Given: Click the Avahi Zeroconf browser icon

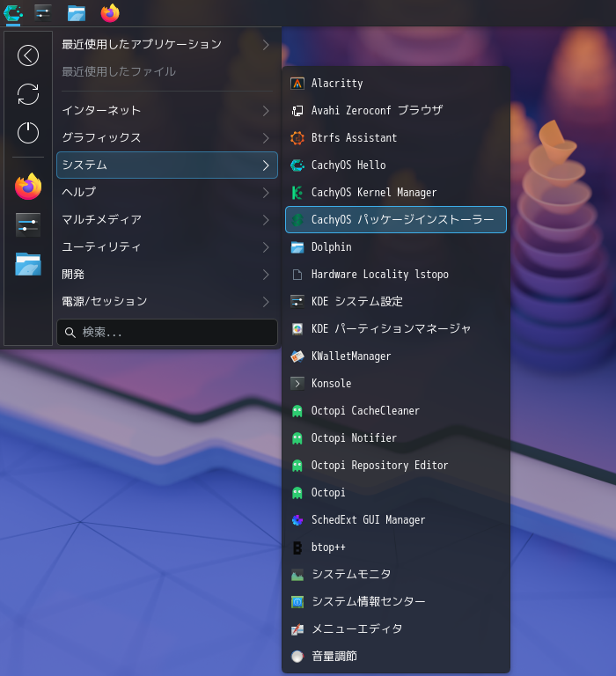Looking at the screenshot, I should 297,111.
